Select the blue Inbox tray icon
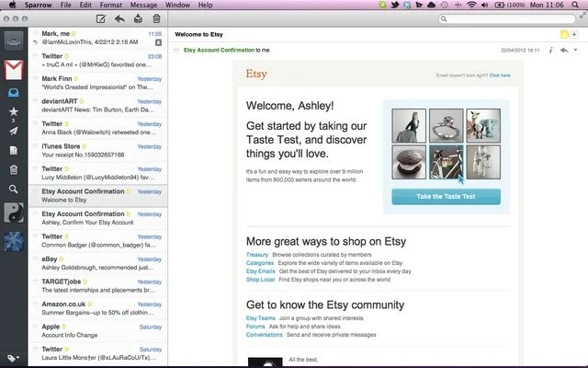 click(14, 93)
